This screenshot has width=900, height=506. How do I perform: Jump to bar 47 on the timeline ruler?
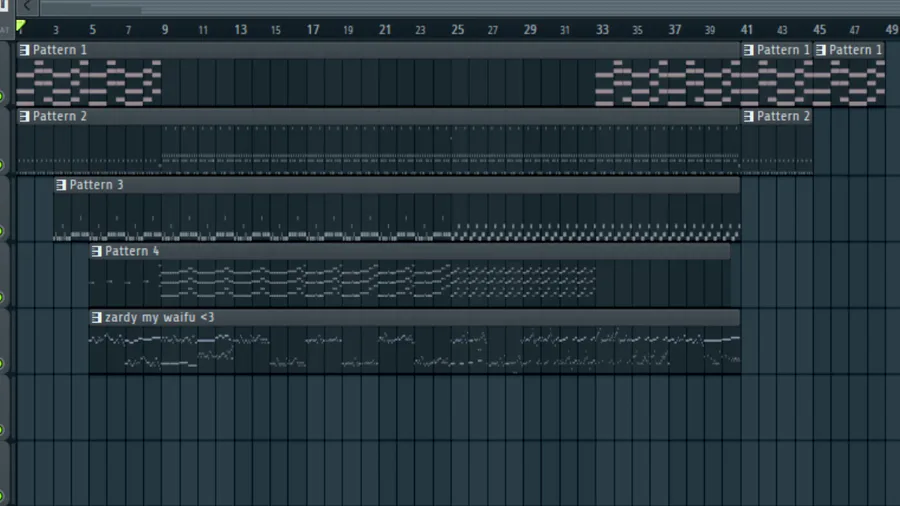coord(854,30)
